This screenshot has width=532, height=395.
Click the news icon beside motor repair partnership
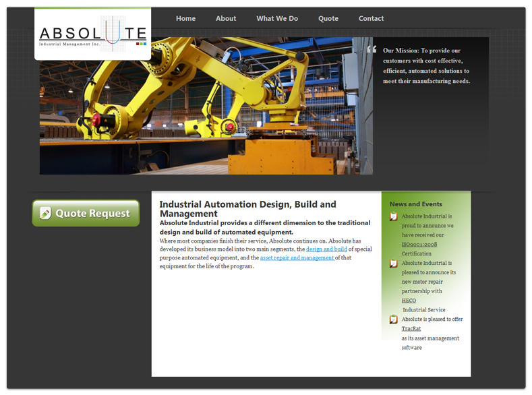click(x=394, y=263)
